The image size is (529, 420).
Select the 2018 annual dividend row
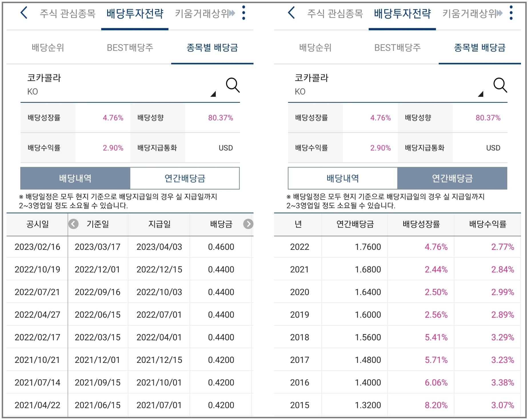coord(398,337)
